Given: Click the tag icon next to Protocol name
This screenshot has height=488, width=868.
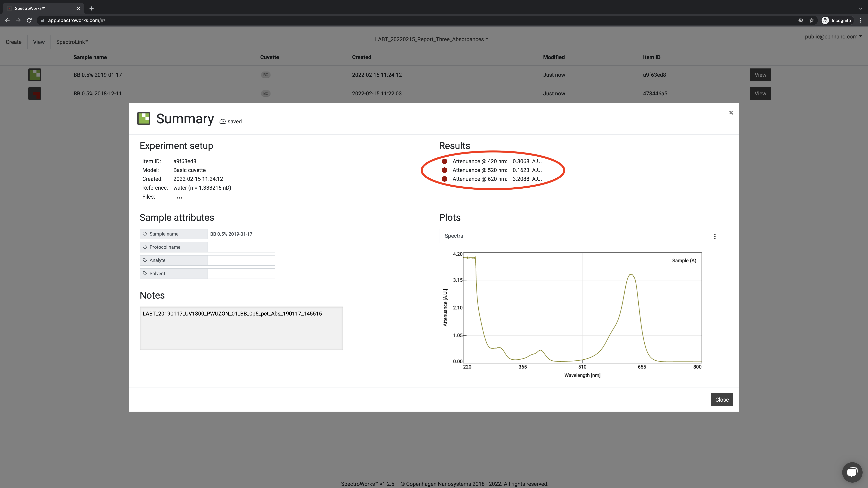Looking at the screenshot, I should [145, 247].
